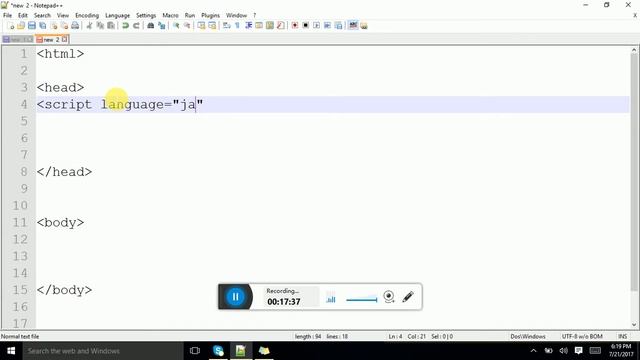Open the Windows Start menu
640x360 pixels.
(x=11, y=351)
